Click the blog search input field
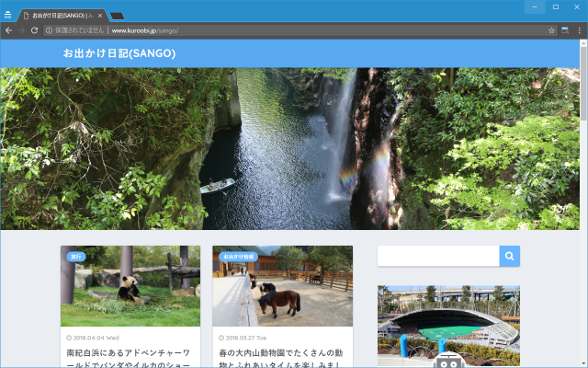The width and height of the screenshot is (588, 368). [438, 256]
